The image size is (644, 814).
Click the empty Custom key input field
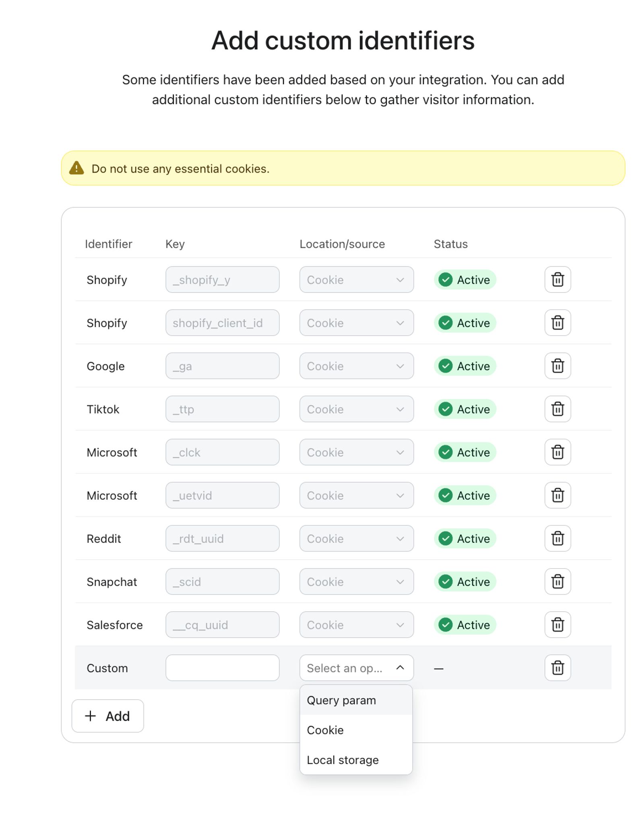[222, 668]
